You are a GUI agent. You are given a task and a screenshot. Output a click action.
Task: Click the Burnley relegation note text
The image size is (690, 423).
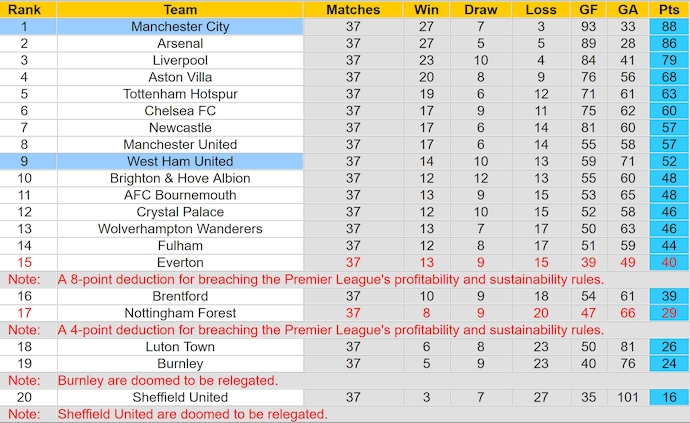167,380
